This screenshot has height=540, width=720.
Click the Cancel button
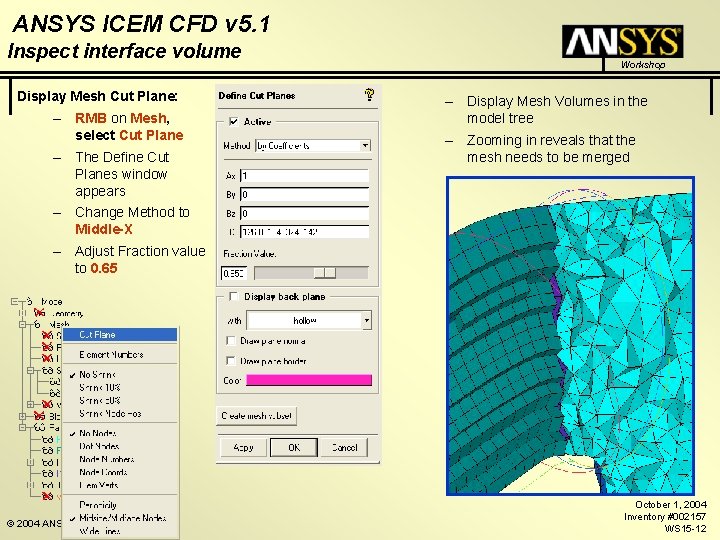pyautogui.click(x=344, y=447)
